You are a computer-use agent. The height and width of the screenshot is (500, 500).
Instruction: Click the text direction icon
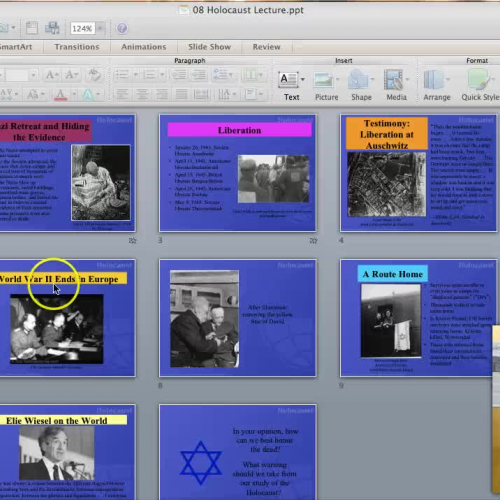pos(224,95)
